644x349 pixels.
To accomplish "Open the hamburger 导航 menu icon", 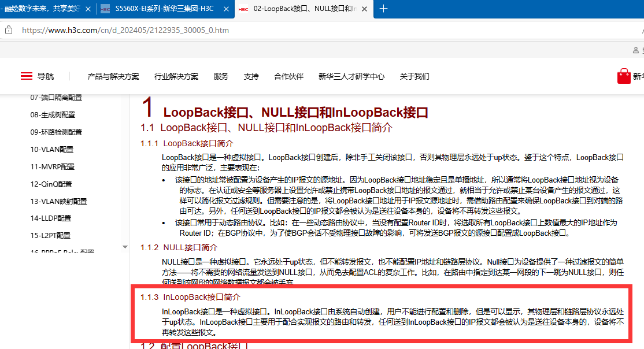I will pos(26,76).
